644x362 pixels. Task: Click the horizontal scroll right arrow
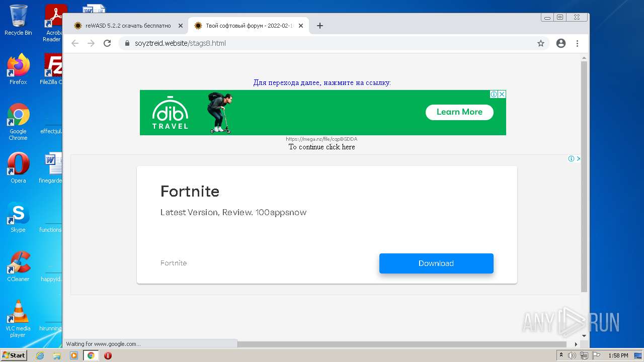pyautogui.click(x=577, y=344)
